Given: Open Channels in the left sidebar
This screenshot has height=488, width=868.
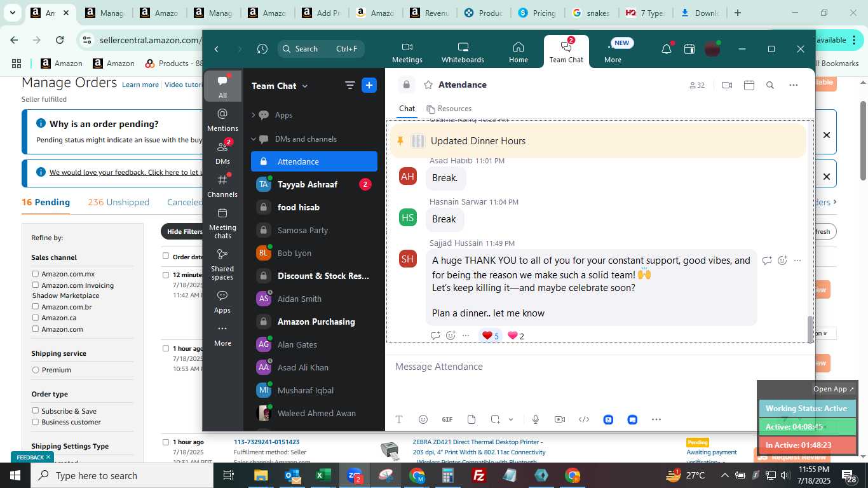Looking at the screenshot, I should point(222,186).
